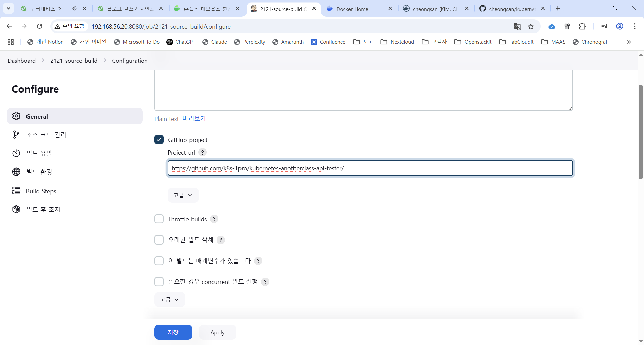Image resolution: width=644 pixels, height=345 pixels.
Task: Open help for 오래된 빌드 삭제
Action: tap(221, 240)
